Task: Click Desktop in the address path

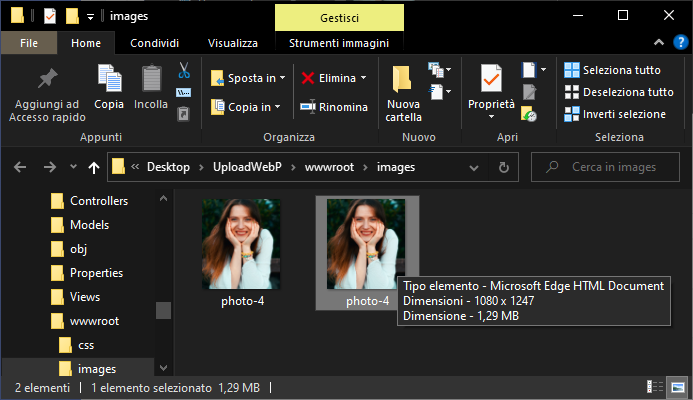Action: pyautogui.click(x=168, y=167)
